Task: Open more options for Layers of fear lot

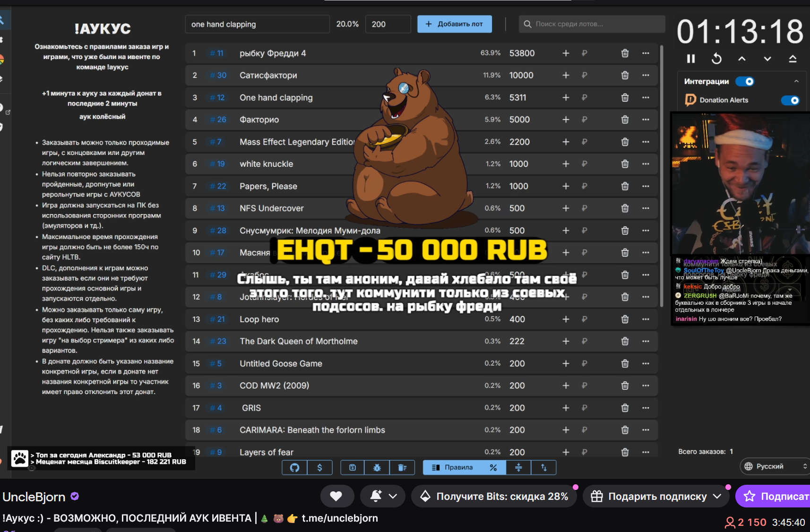Action: [646, 452]
